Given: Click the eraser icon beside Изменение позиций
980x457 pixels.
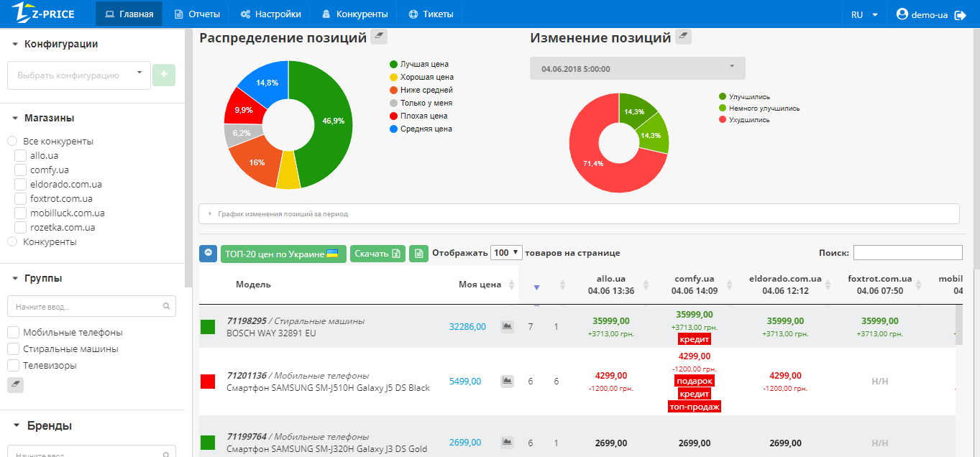Looking at the screenshot, I should coord(683,37).
